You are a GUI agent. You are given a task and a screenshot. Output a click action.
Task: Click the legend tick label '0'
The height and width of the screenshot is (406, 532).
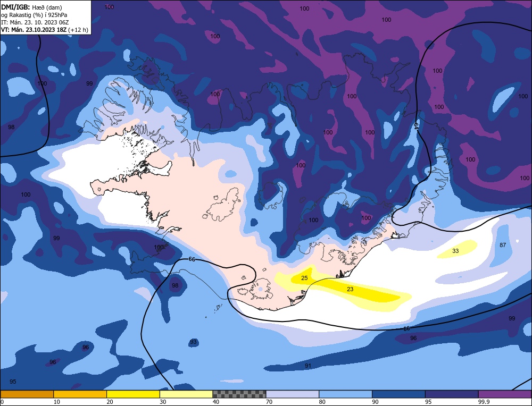coord(2,402)
